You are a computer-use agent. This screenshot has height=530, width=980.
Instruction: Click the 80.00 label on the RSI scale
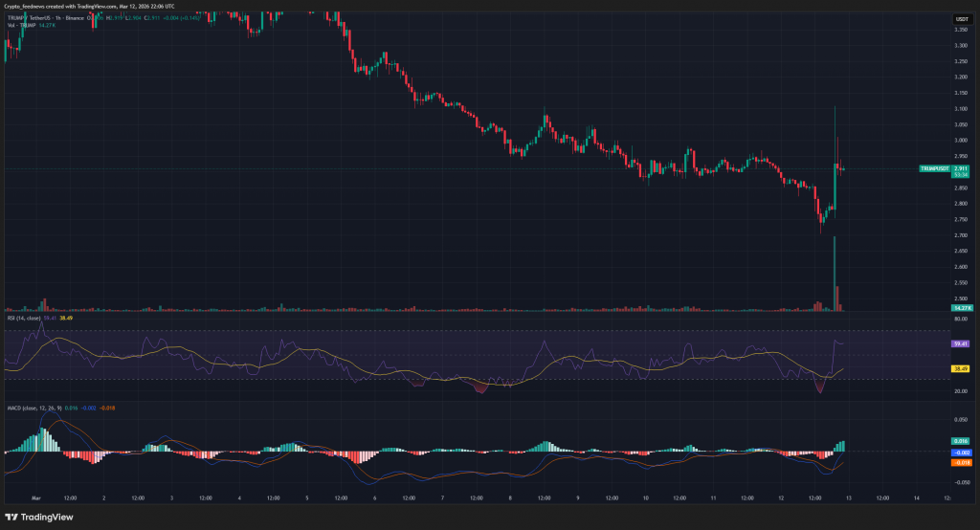(x=961, y=319)
